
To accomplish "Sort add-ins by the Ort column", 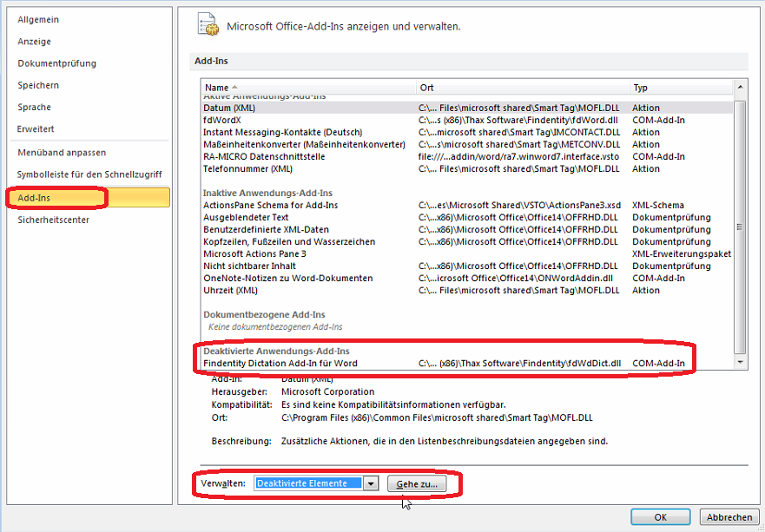I will [523, 88].
